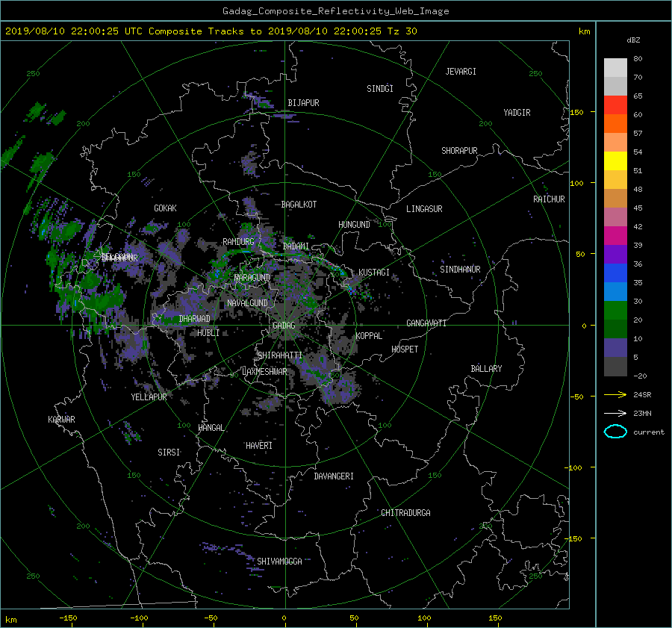Click the RAICHUR city label
This screenshot has width=672, height=628.
point(549,199)
